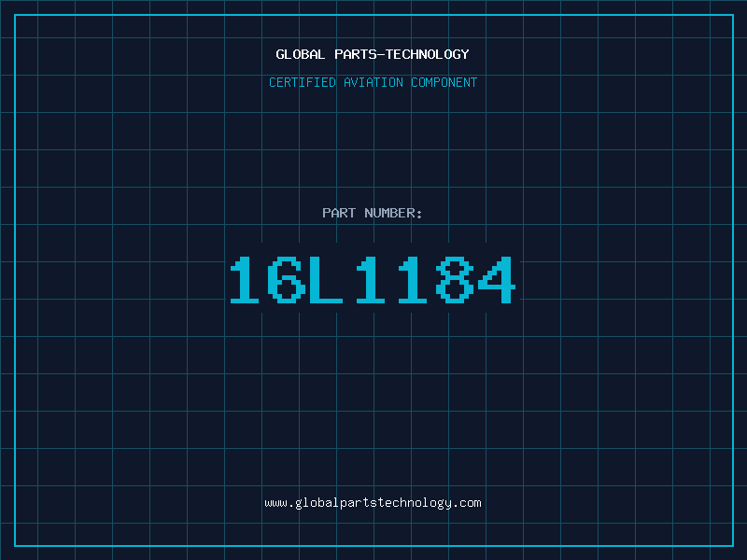
Task: Click the PART NUMBER: label
Action: tap(373, 213)
